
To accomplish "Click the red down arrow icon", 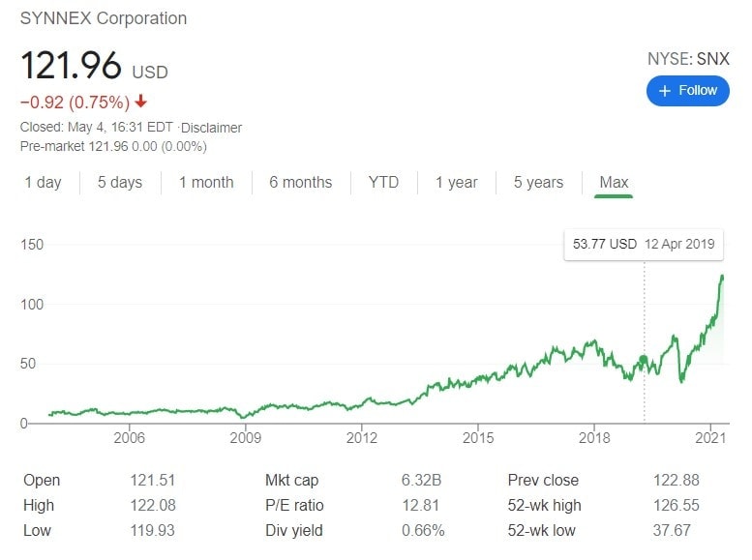I will click(141, 102).
